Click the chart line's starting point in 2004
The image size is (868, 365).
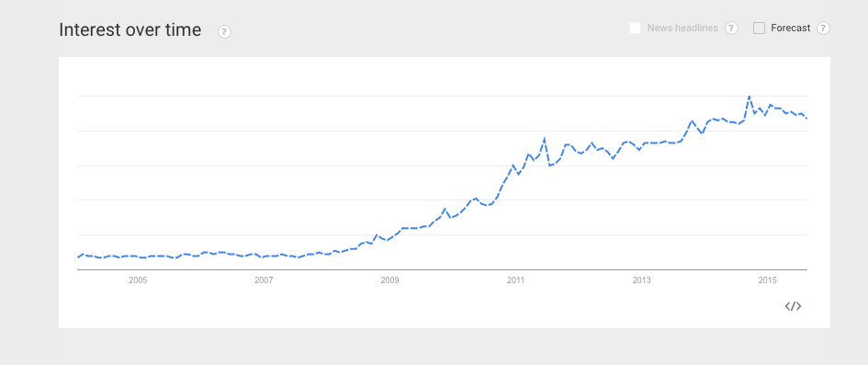78,257
